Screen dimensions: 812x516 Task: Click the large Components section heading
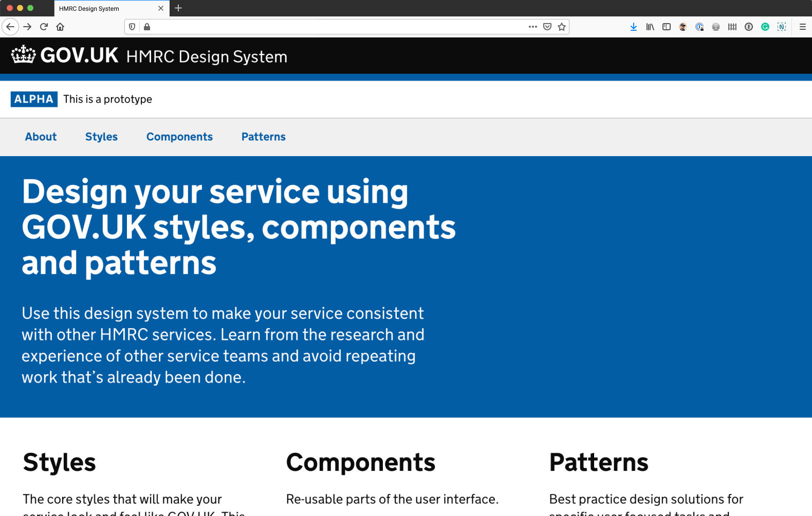pyautogui.click(x=361, y=462)
